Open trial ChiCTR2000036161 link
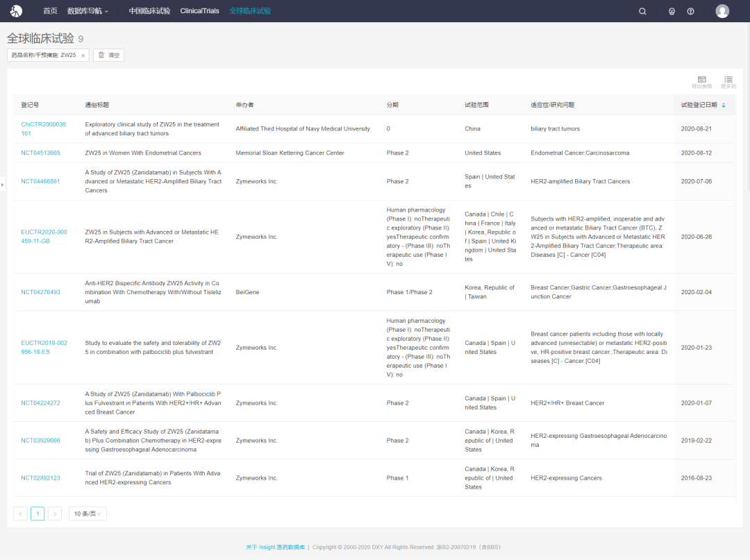Image resolution: width=750 pixels, height=560 pixels. pos(44,129)
